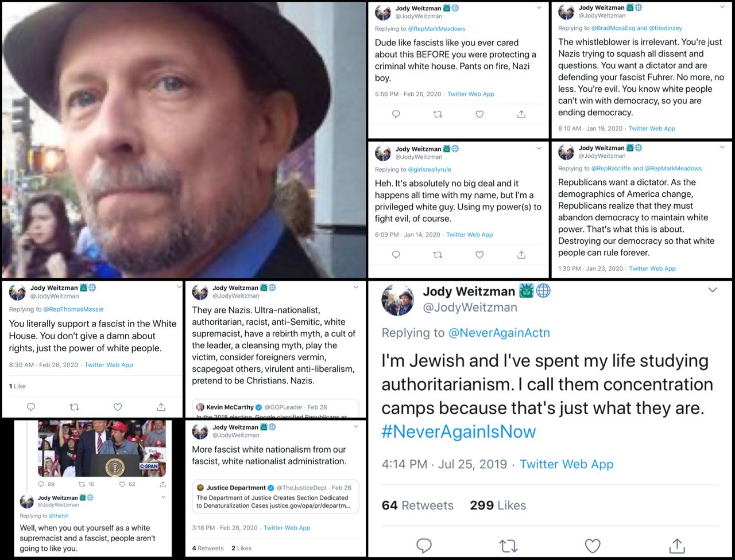View 64 Retweets list
Image resolution: width=735 pixels, height=560 pixels.
pyautogui.click(x=417, y=505)
